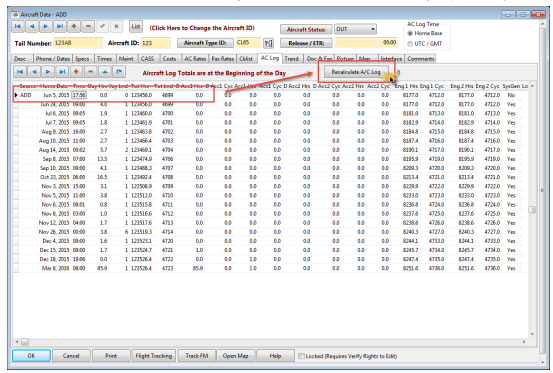The height and width of the screenshot is (373, 553).
Task: Add new aircraft record with top plus icon
Action: pyautogui.click(x=74, y=26)
